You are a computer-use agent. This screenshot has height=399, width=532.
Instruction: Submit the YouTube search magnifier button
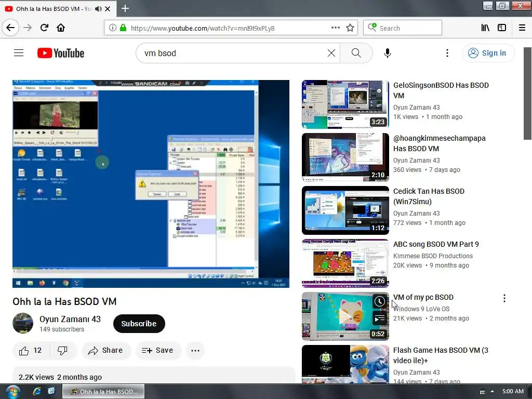tap(356, 53)
